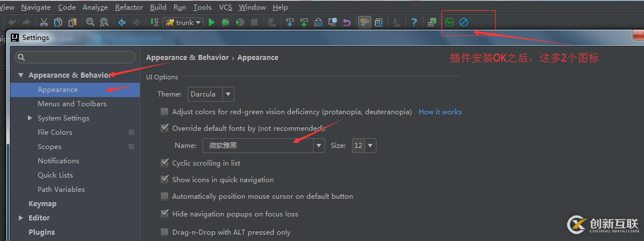Click the Redo arrow in toolbar
The image size is (644, 241).
[26, 22]
